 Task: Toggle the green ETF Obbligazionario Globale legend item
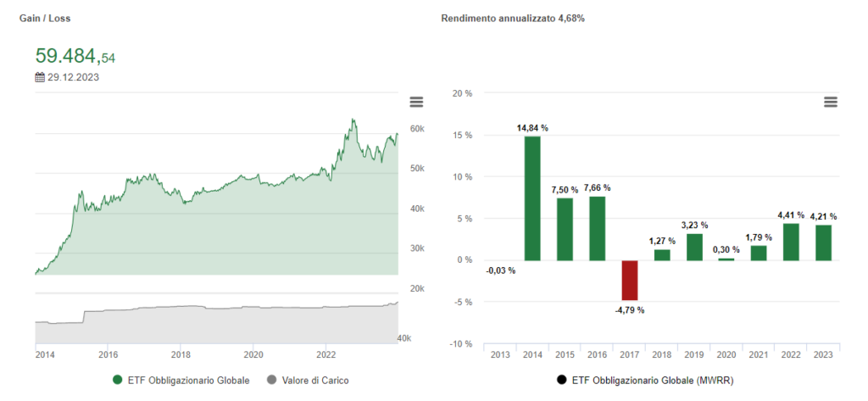coord(181,381)
